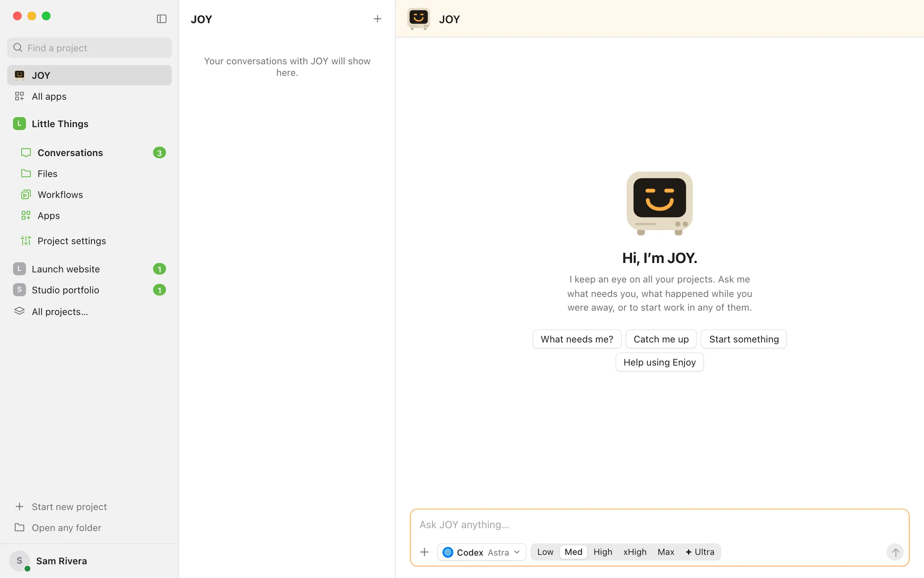The image size is (924, 578).
Task: Expand the Launch website project
Action: 90,269
